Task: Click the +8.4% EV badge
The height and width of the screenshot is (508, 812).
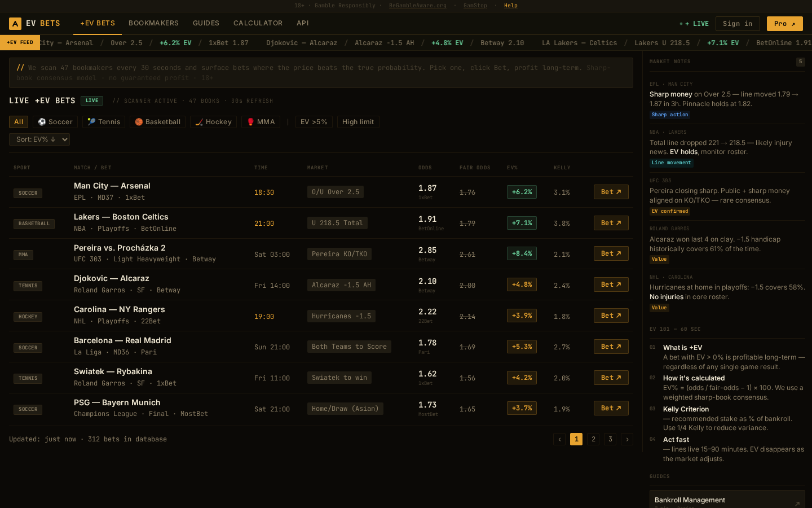Action: pyautogui.click(x=522, y=253)
